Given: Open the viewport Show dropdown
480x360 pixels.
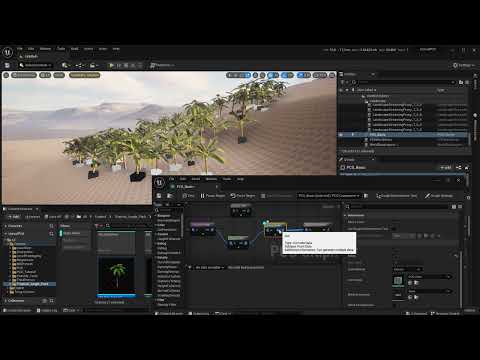Looking at the screenshot, I should point(59,75).
